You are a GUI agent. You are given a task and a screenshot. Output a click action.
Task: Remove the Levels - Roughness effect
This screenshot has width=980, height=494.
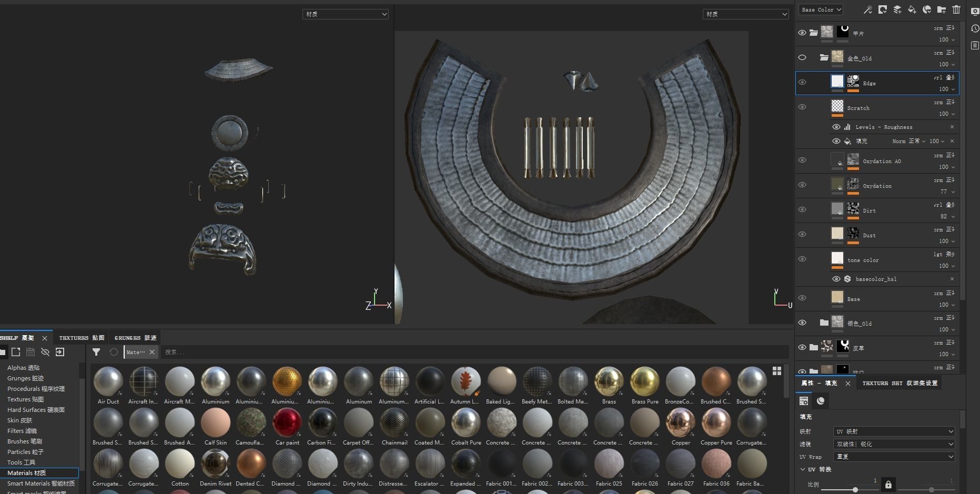click(952, 127)
